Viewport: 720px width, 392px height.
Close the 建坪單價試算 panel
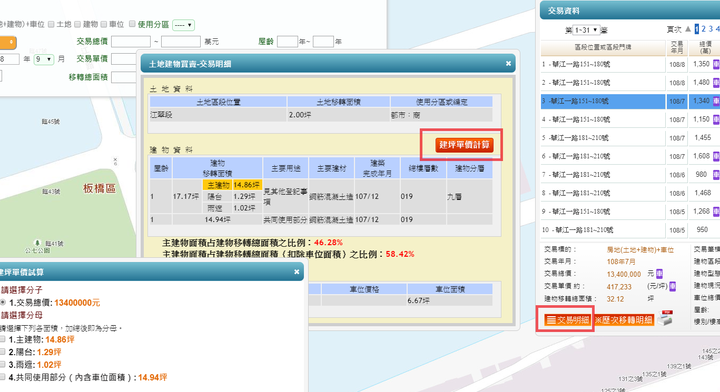297,272
